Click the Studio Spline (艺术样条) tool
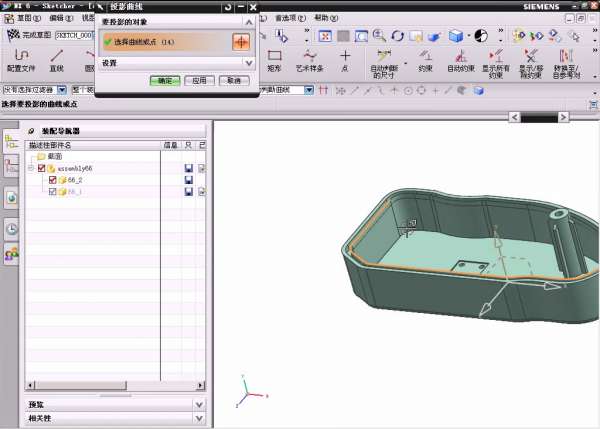This screenshot has width=600, height=429. [x=310, y=59]
